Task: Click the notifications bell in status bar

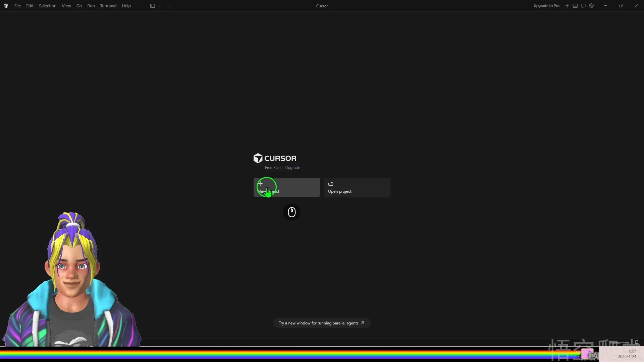Action: 636,342
